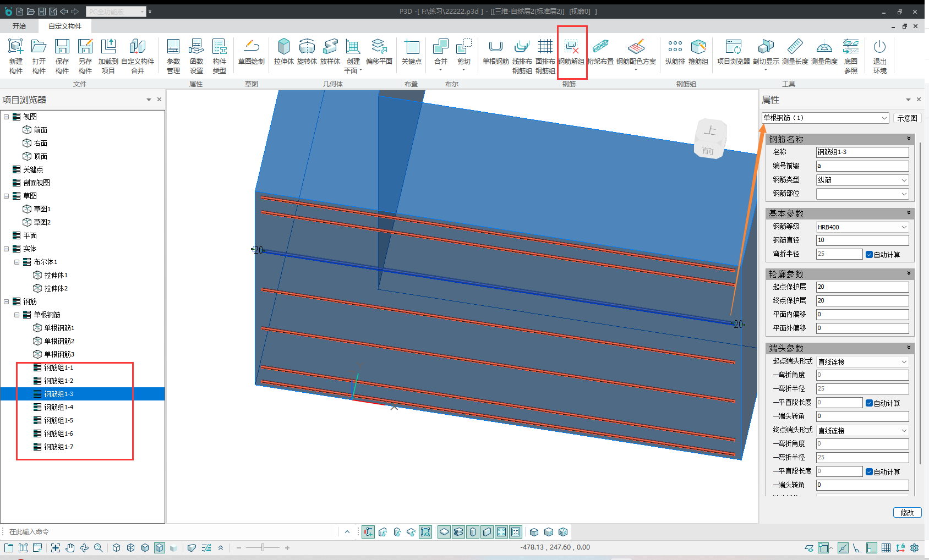Open the 参数管理 parameter management tool

point(173,47)
